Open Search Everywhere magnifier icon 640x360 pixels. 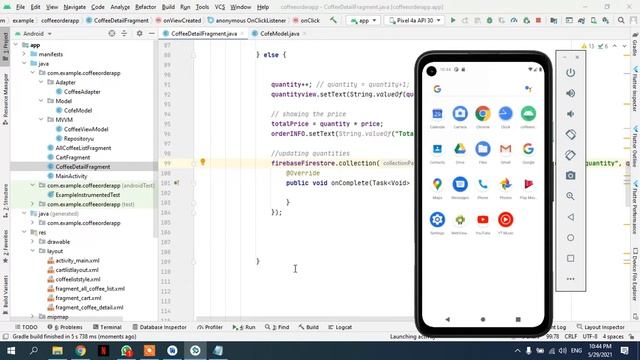(621, 20)
